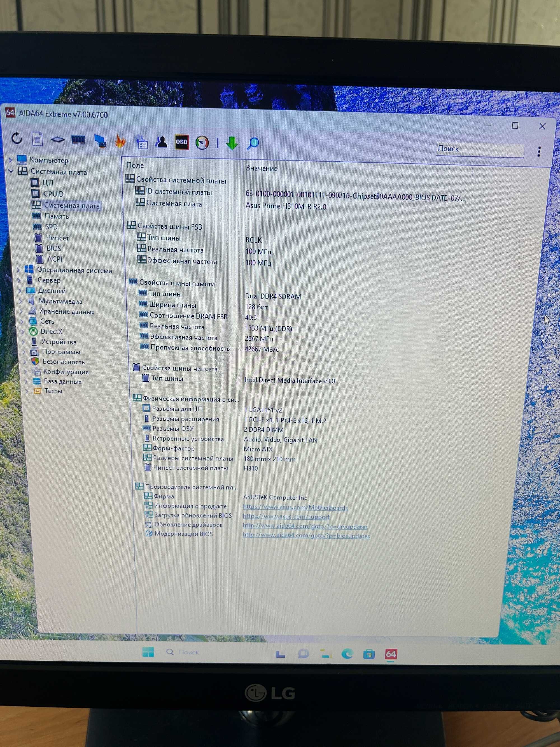
Task: Click the magnifier search icon
Action: tap(253, 143)
